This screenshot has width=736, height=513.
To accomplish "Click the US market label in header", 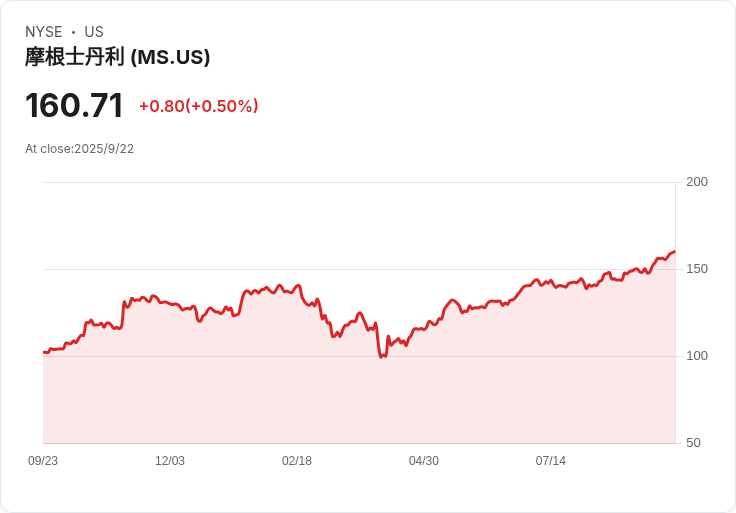I will (94, 32).
